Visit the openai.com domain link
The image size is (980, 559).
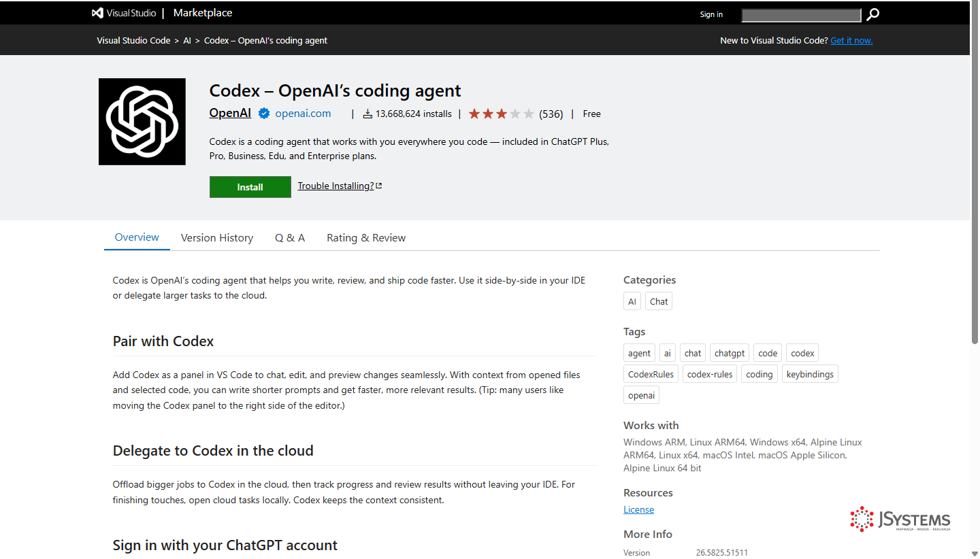pyautogui.click(x=303, y=114)
